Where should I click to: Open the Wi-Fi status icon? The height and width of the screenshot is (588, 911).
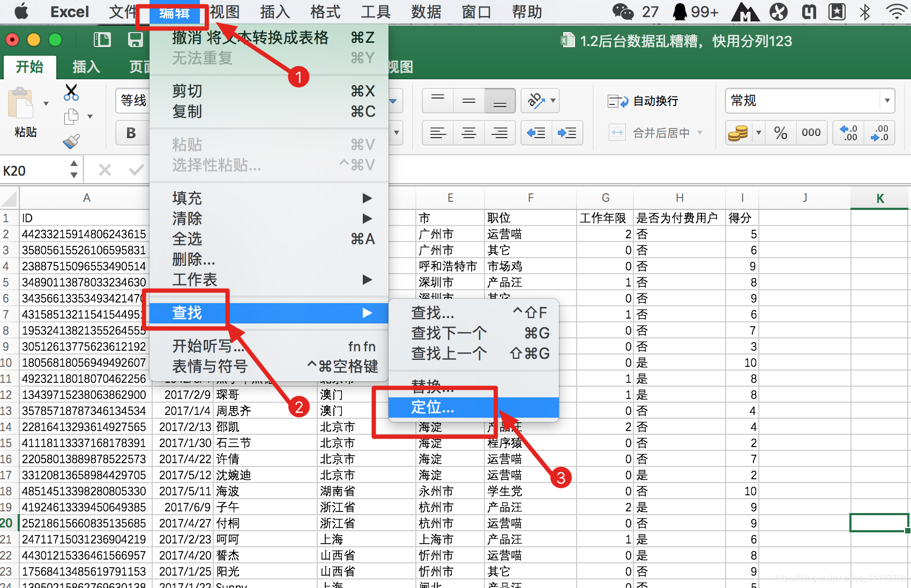coord(897,11)
